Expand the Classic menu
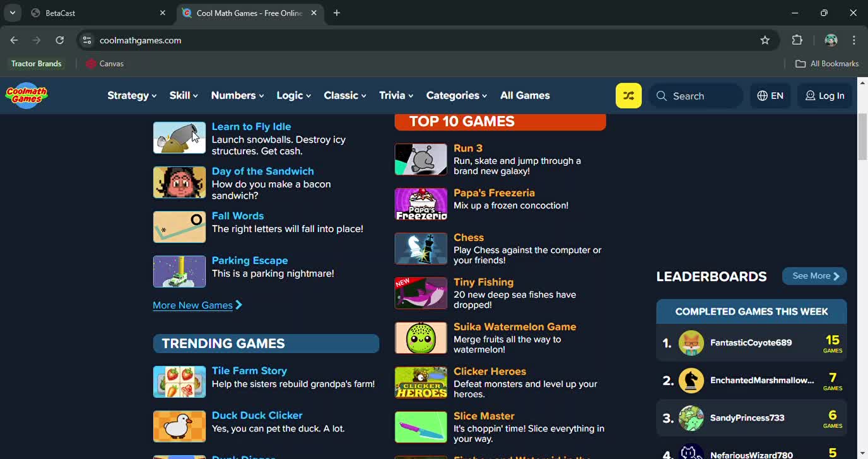 coord(345,95)
